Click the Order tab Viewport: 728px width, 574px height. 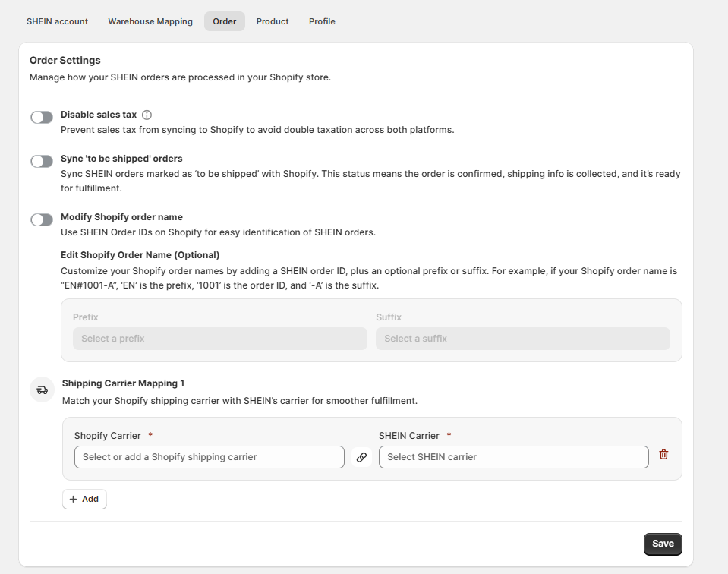(225, 21)
